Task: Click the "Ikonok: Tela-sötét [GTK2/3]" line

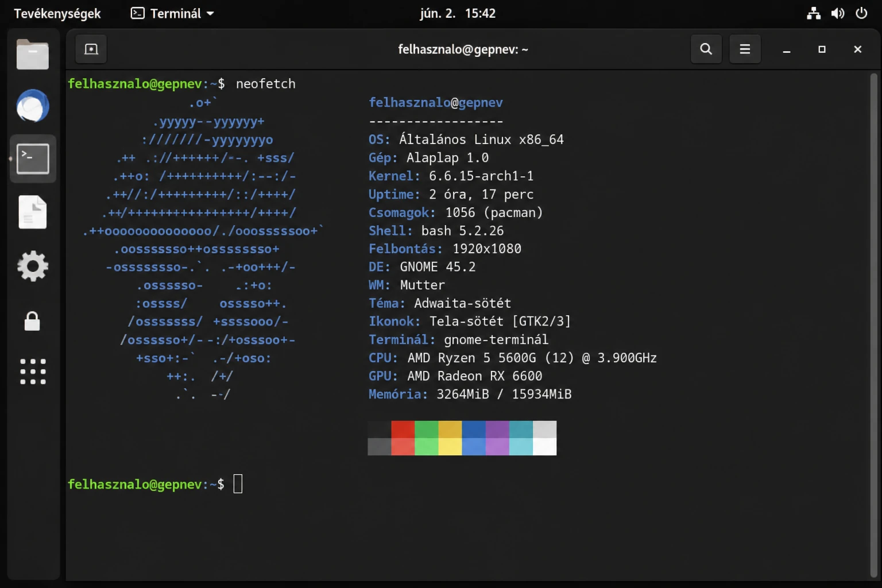Action: (x=470, y=322)
